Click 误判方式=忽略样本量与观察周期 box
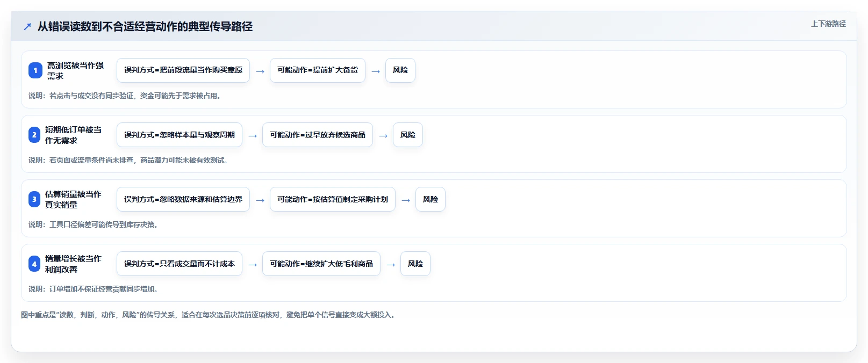Screen dimensions: 868x363 click(x=180, y=135)
